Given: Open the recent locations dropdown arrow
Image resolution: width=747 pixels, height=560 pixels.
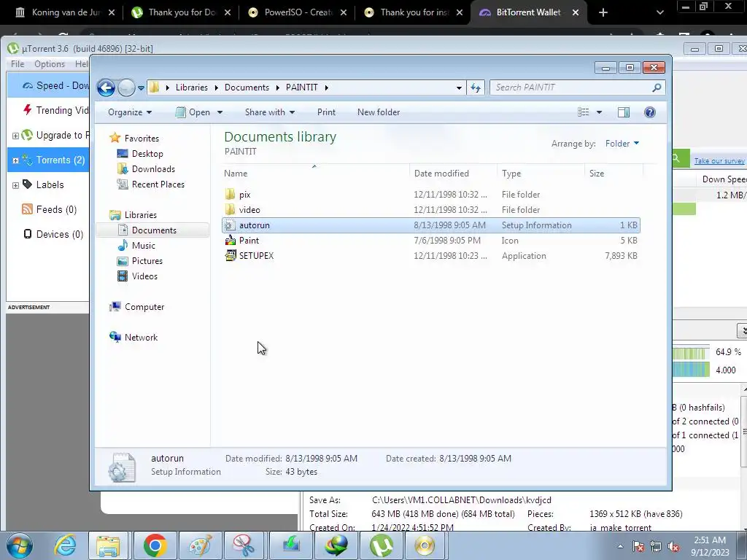Looking at the screenshot, I should pyautogui.click(x=141, y=88).
